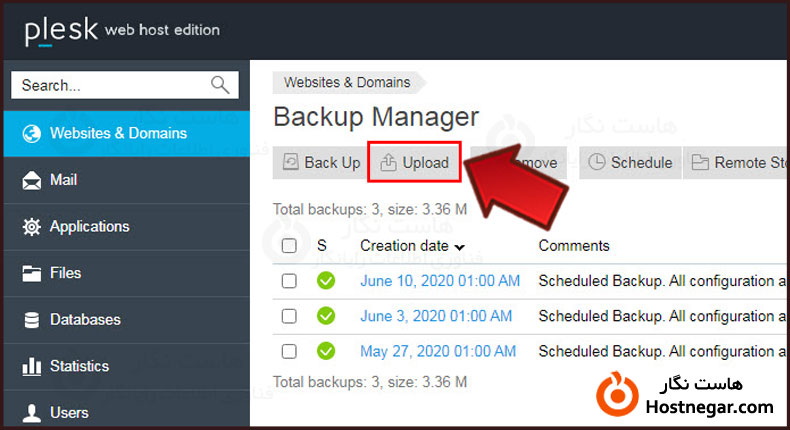Click the Search input field
The image size is (790, 430).
point(110,85)
